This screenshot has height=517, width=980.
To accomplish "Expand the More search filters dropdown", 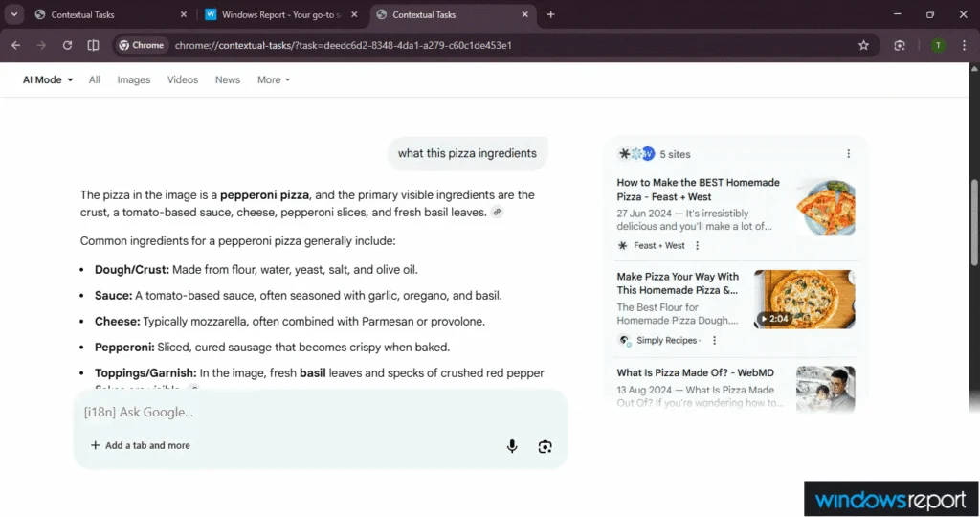I will (273, 79).
